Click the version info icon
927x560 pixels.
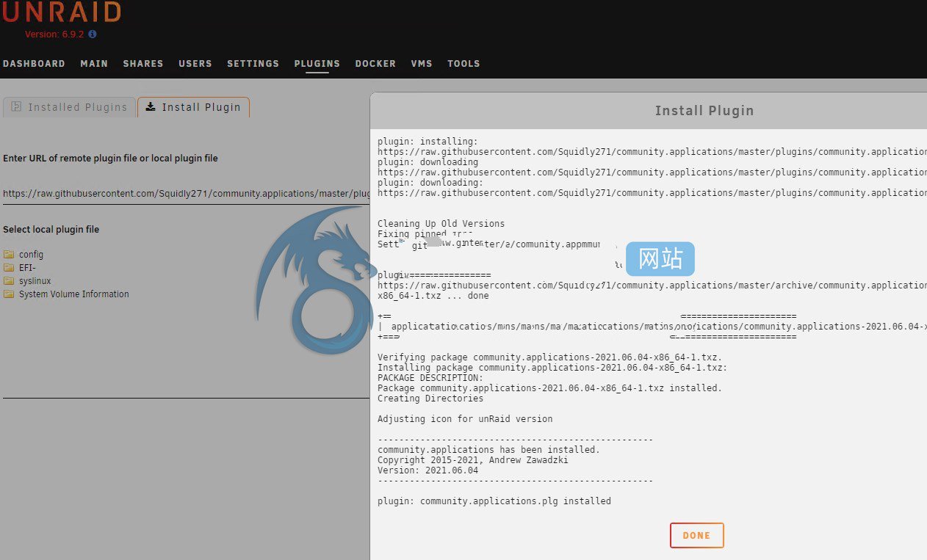93,34
